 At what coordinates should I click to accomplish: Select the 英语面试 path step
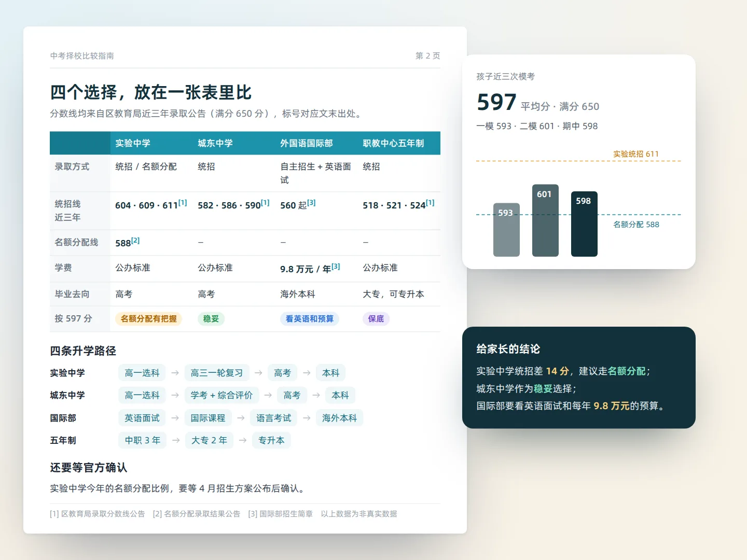[142, 418]
